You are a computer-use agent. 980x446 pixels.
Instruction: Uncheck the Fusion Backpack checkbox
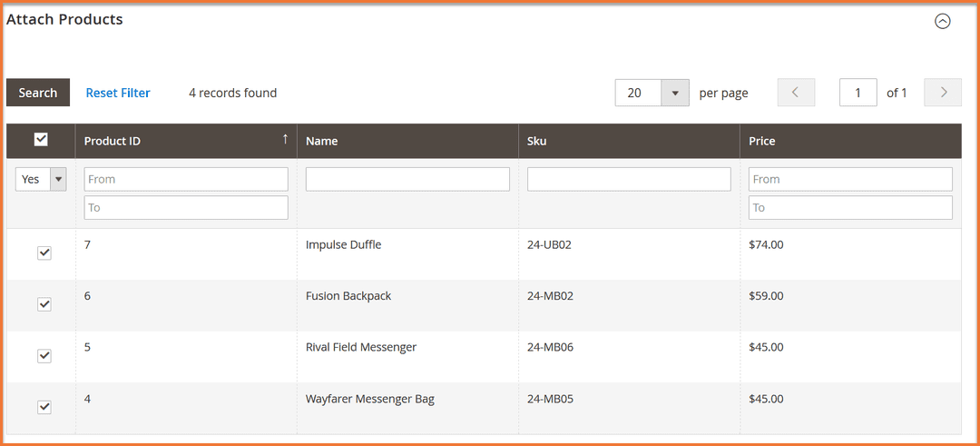tap(44, 304)
